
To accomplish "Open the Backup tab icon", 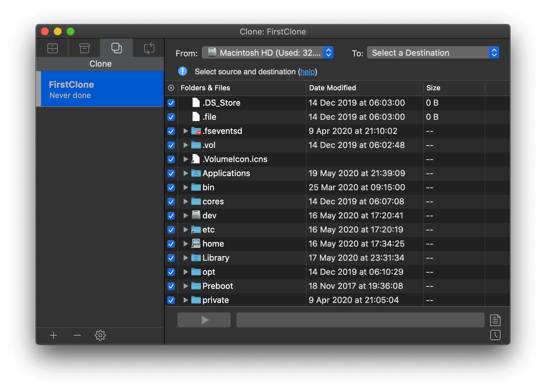I will pyautogui.click(x=52, y=48).
